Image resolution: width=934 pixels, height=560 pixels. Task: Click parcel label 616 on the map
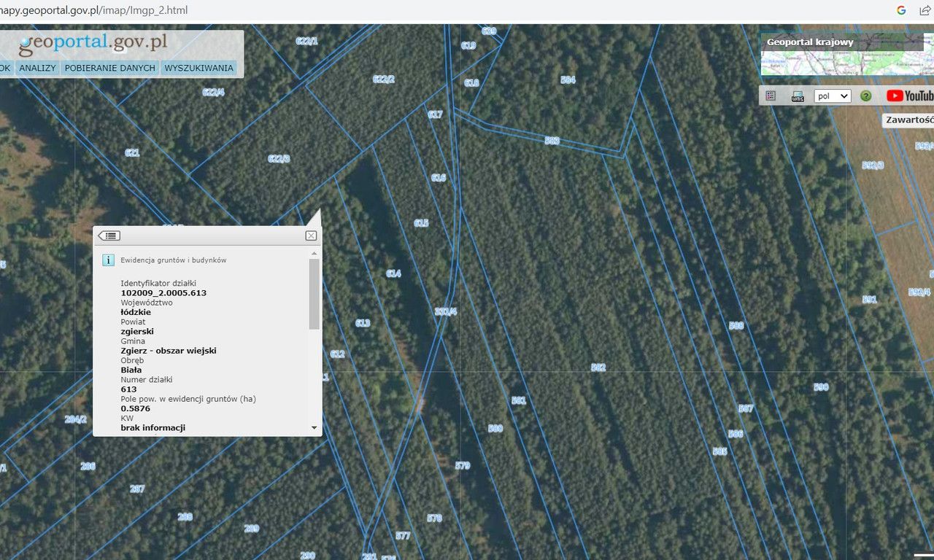[438, 177]
